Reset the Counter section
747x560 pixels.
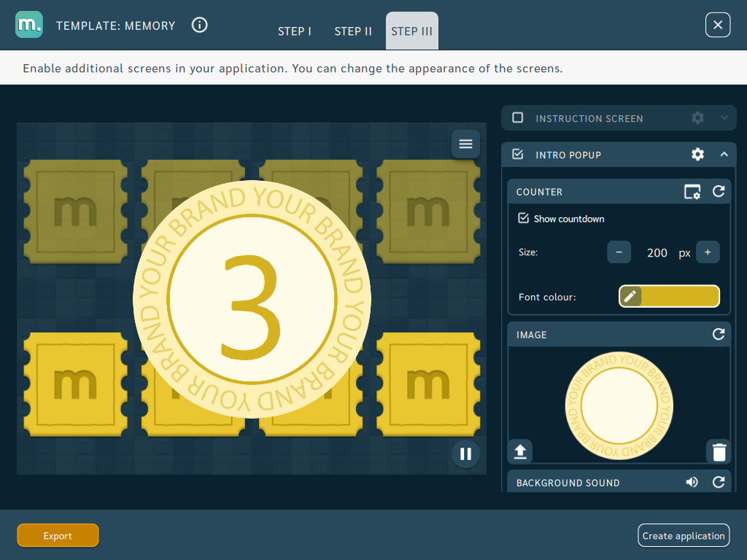719,192
